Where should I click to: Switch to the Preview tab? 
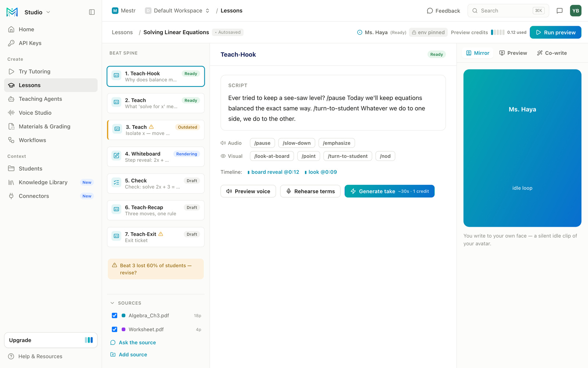tap(513, 53)
